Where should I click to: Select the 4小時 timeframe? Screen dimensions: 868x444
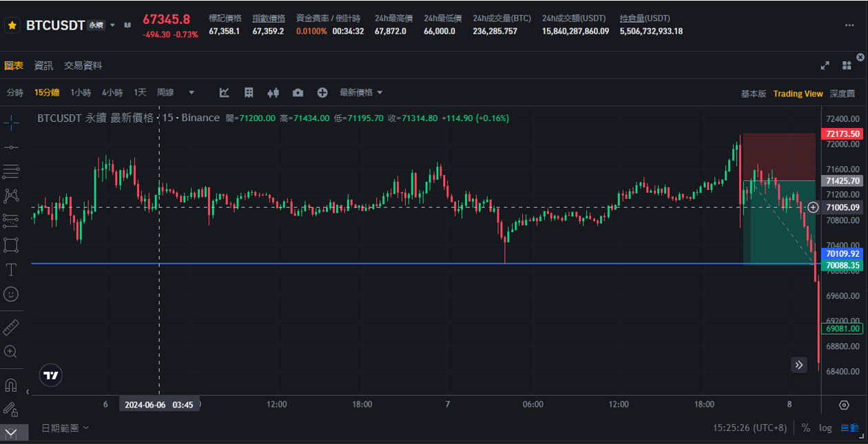(112, 93)
